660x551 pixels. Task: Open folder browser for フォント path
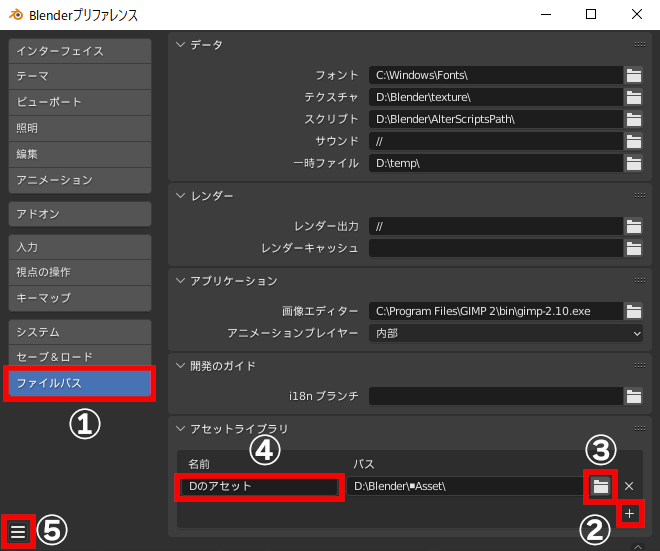[x=633, y=75]
